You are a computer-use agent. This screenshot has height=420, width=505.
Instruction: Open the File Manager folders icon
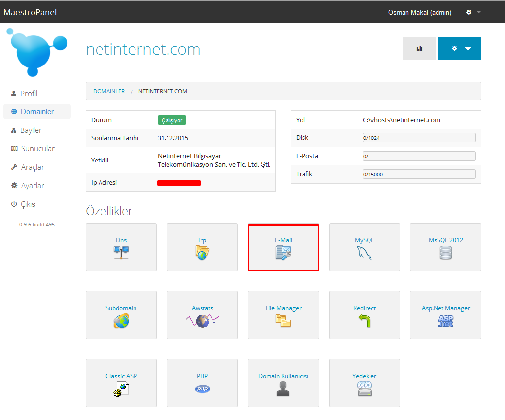click(x=283, y=321)
